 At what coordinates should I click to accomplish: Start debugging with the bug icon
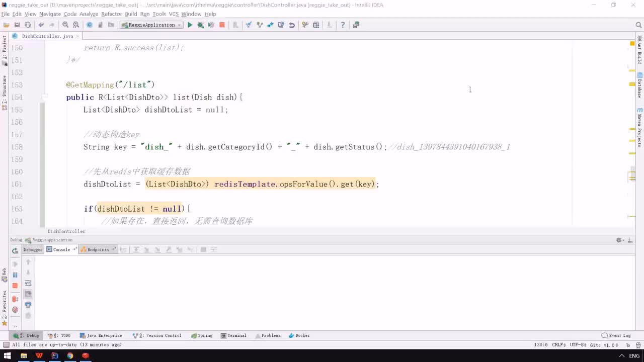pyautogui.click(x=200, y=25)
